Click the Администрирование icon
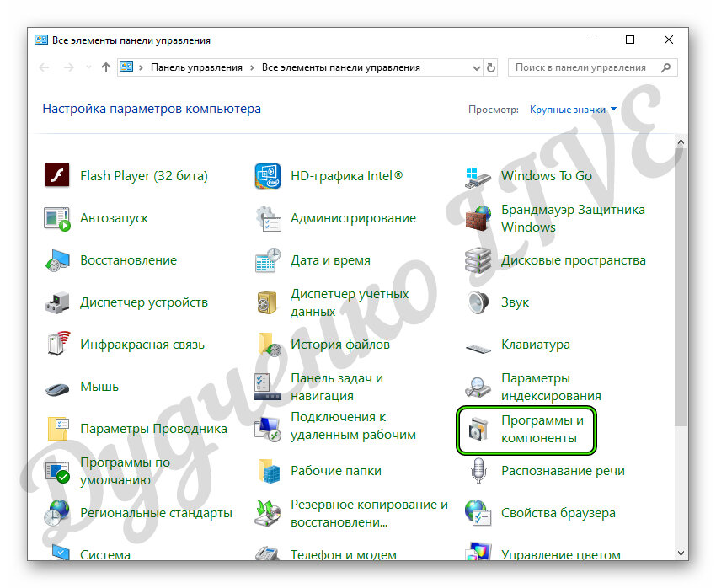 [x=268, y=218]
